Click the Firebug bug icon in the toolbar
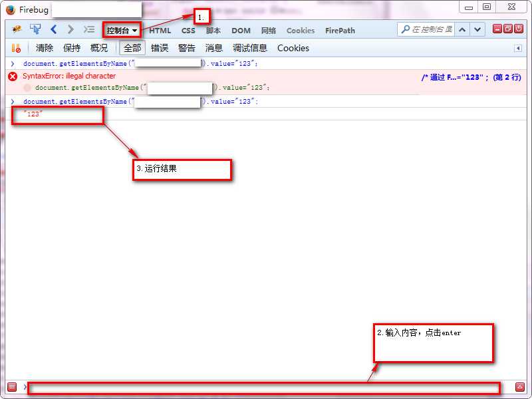Viewport: 532px width, 399px height. pos(16,29)
